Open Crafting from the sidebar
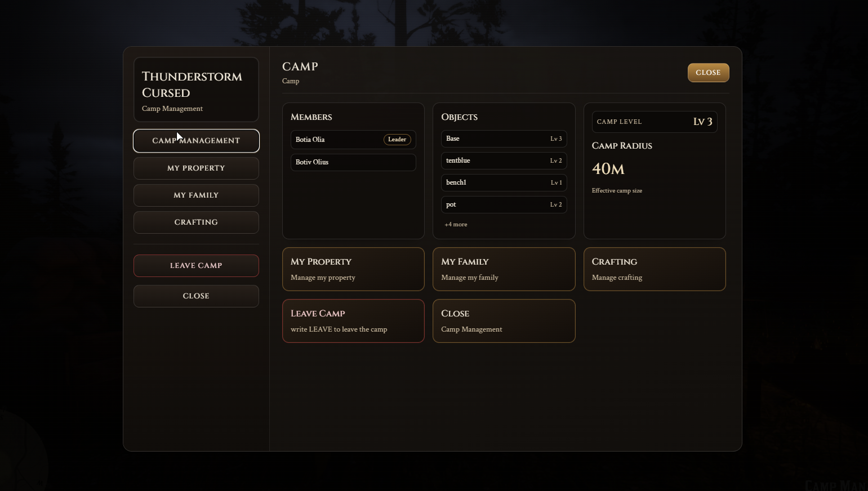Screen dimensions: 868x491 196,222
